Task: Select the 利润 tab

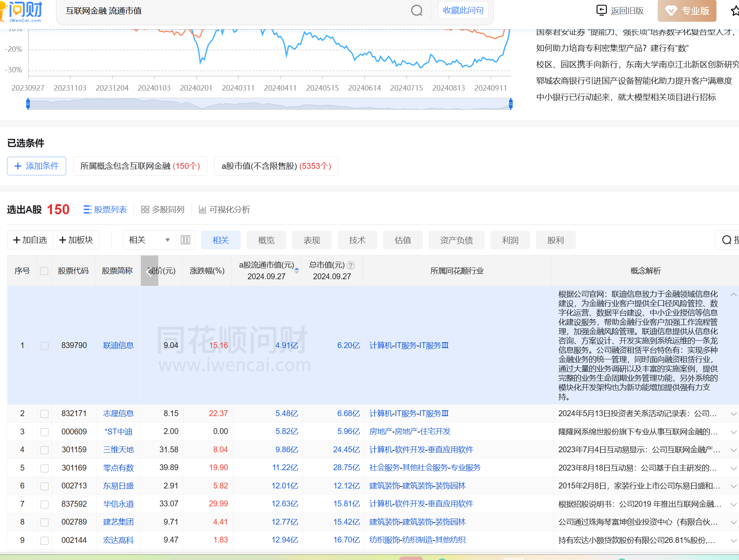Action: pos(510,240)
